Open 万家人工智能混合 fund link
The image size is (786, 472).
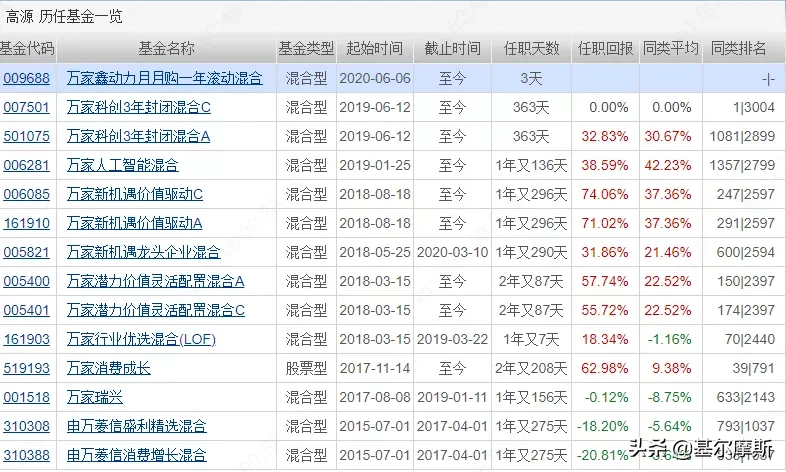click(x=123, y=165)
